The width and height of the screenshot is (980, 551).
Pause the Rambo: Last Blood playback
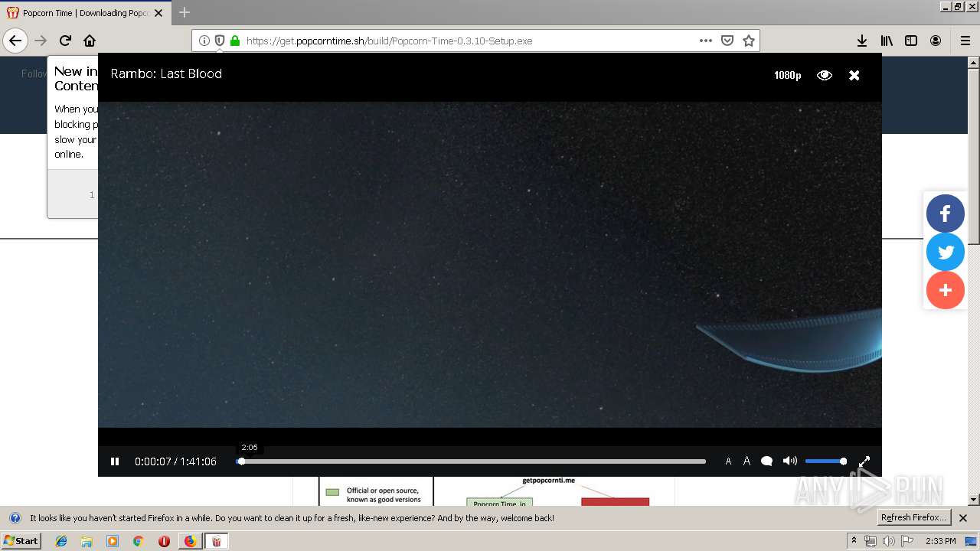(x=115, y=461)
